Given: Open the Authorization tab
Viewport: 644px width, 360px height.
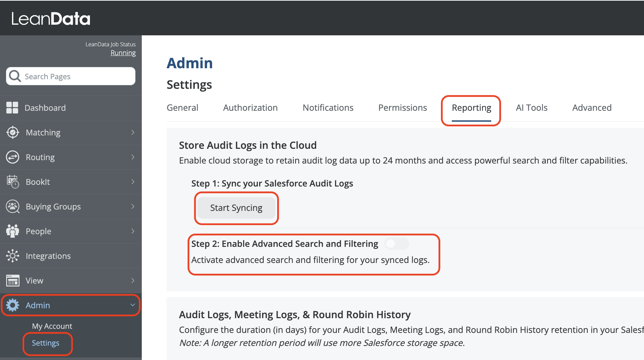Looking at the screenshot, I should tap(250, 108).
